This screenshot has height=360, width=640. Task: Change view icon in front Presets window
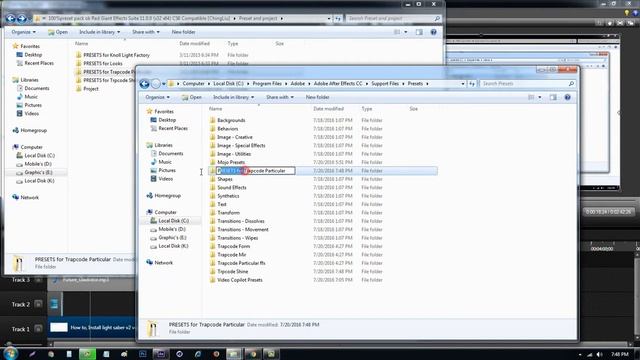pos(531,97)
